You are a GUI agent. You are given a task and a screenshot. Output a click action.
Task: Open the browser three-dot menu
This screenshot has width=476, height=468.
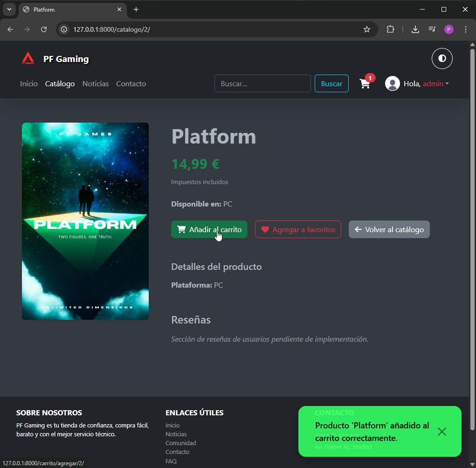point(466,29)
